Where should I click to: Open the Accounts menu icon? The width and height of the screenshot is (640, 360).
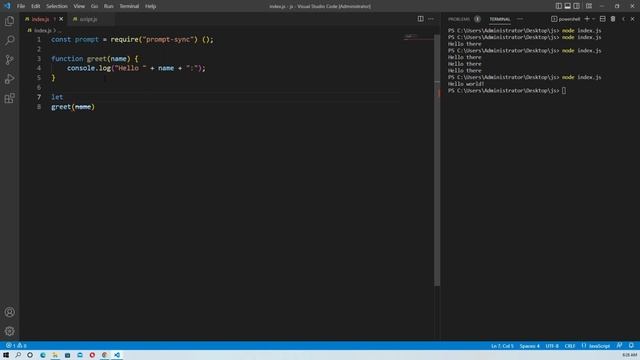9,312
